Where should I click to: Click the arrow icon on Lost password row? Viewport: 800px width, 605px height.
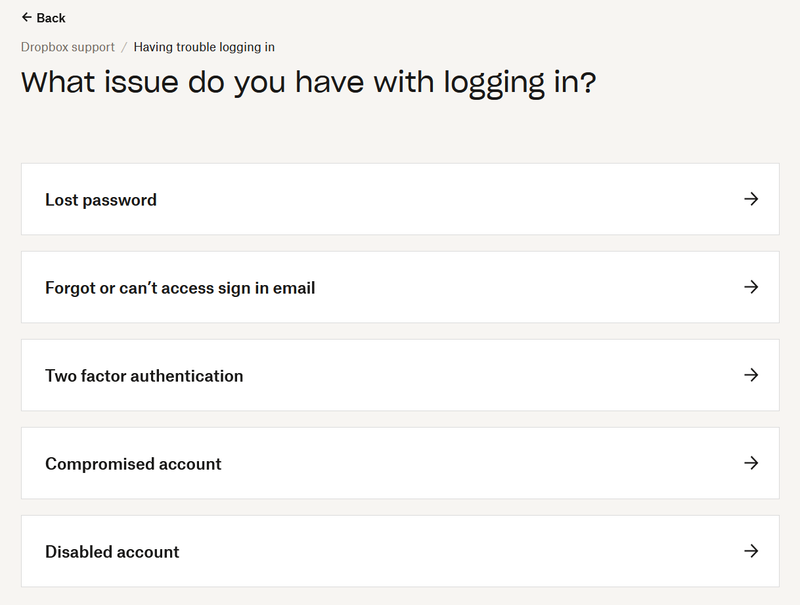(x=751, y=199)
